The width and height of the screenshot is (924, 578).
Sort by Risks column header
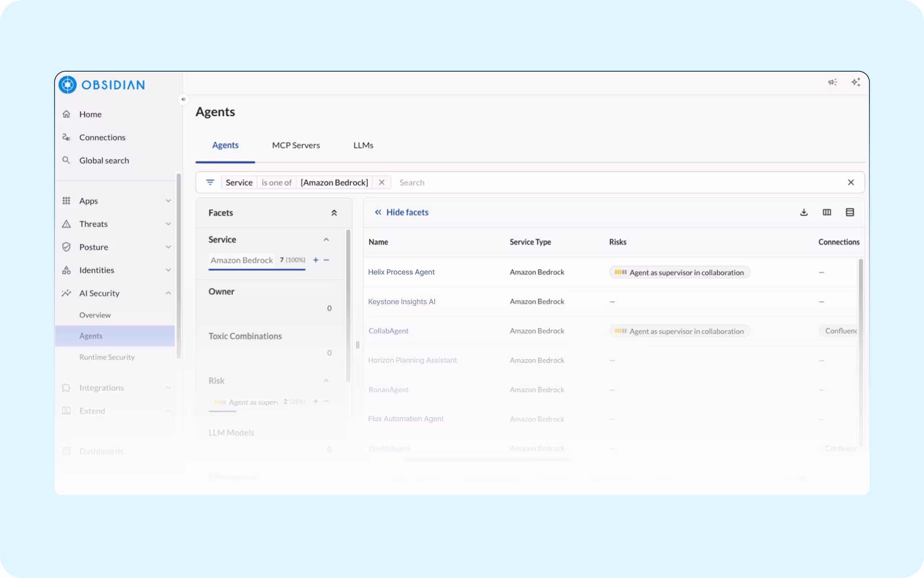(618, 242)
